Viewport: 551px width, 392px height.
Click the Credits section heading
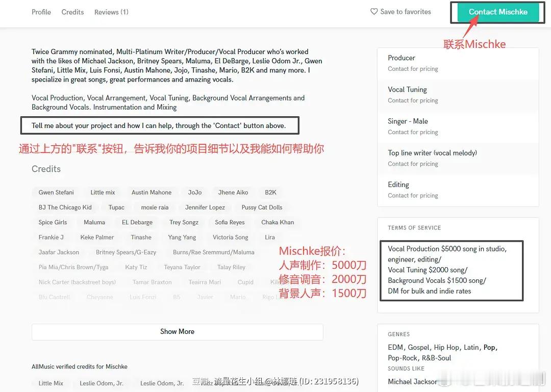point(46,169)
